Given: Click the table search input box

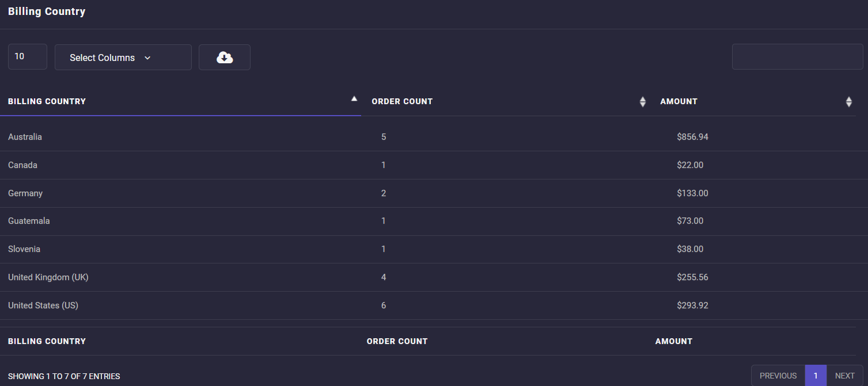Looking at the screenshot, I should [797, 57].
